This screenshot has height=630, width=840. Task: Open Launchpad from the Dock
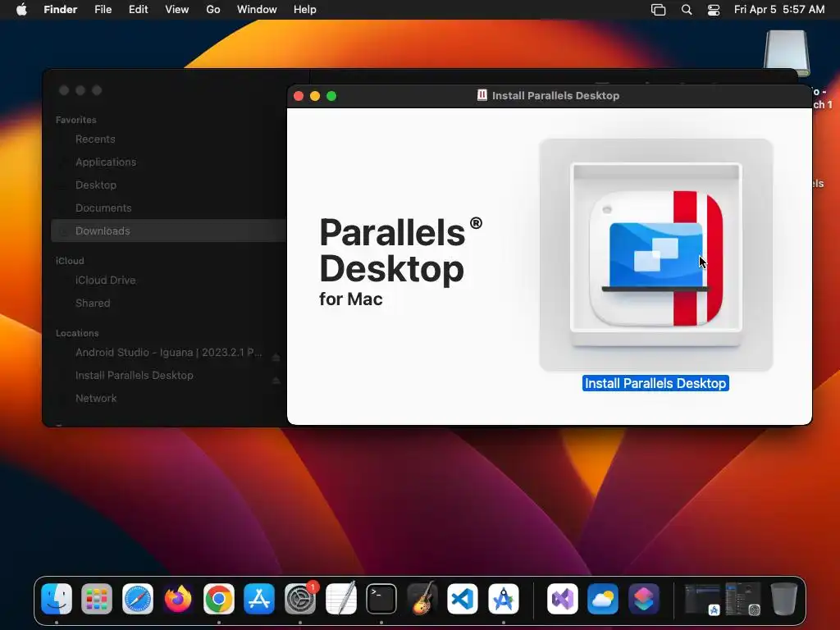click(97, 598)
